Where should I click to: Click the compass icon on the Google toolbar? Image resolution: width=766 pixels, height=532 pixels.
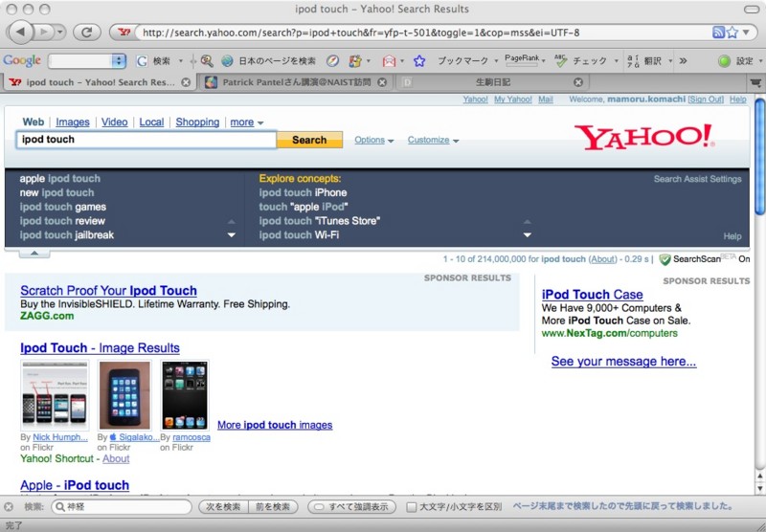[332, 60]
